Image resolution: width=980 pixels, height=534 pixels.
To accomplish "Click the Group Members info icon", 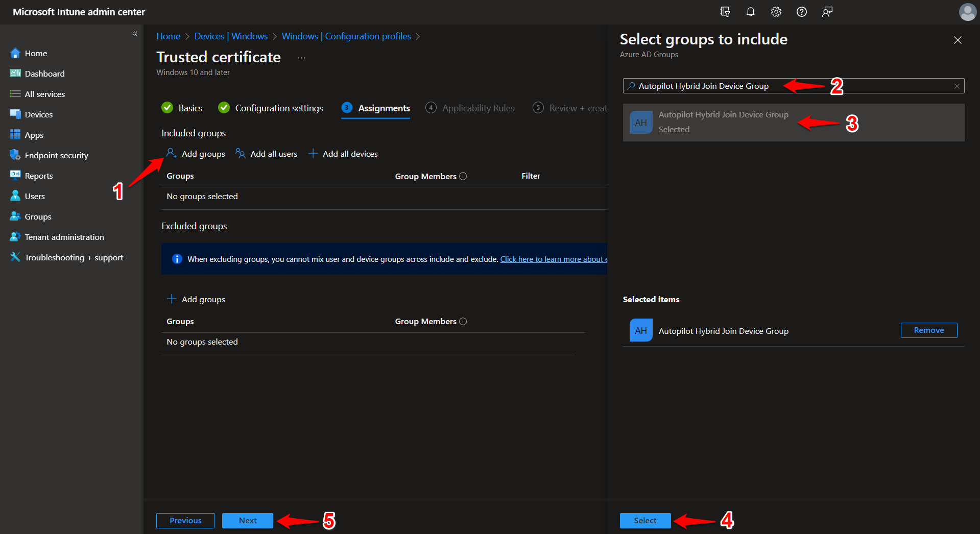I will point(463,176).
